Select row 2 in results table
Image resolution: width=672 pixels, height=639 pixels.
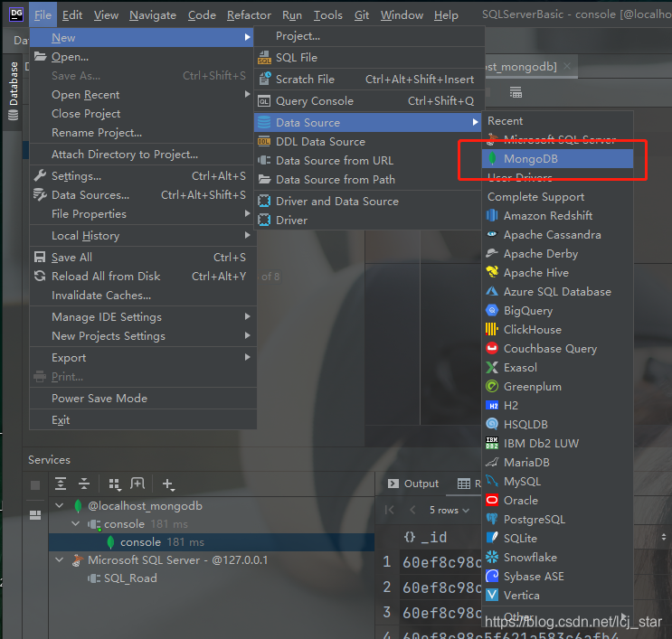387,587
